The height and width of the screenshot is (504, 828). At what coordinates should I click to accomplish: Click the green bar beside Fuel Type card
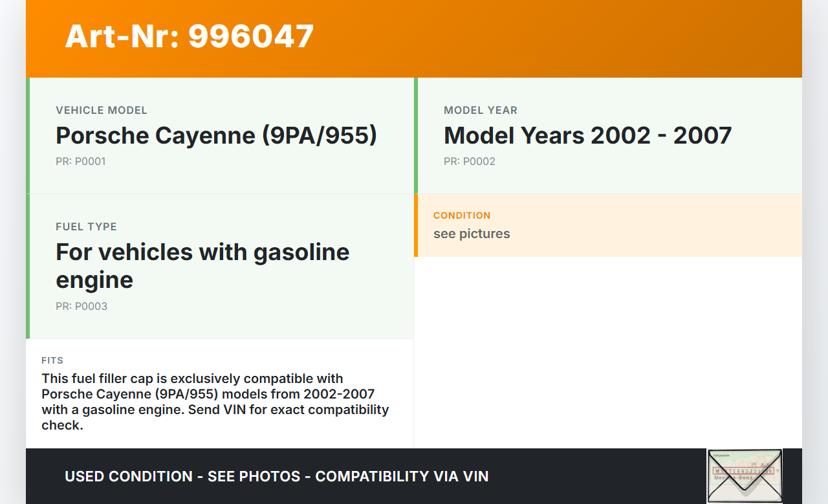pos(28,266)
